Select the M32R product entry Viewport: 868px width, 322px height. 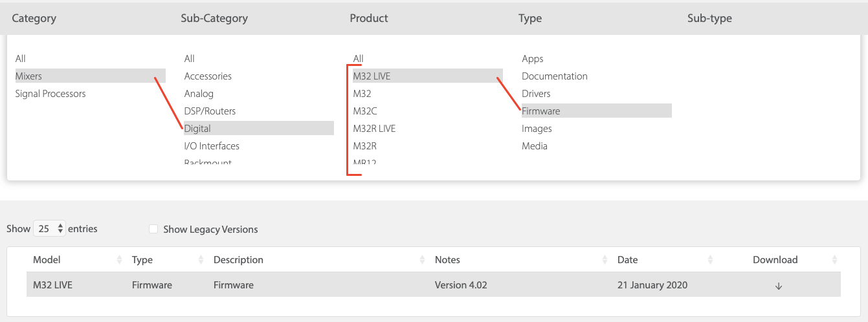coord(365,146)
